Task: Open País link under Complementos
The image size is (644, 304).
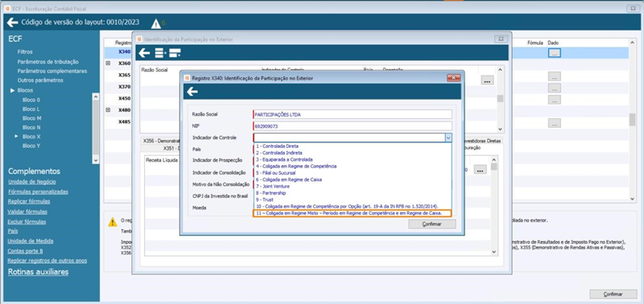Action: point(13,231)
